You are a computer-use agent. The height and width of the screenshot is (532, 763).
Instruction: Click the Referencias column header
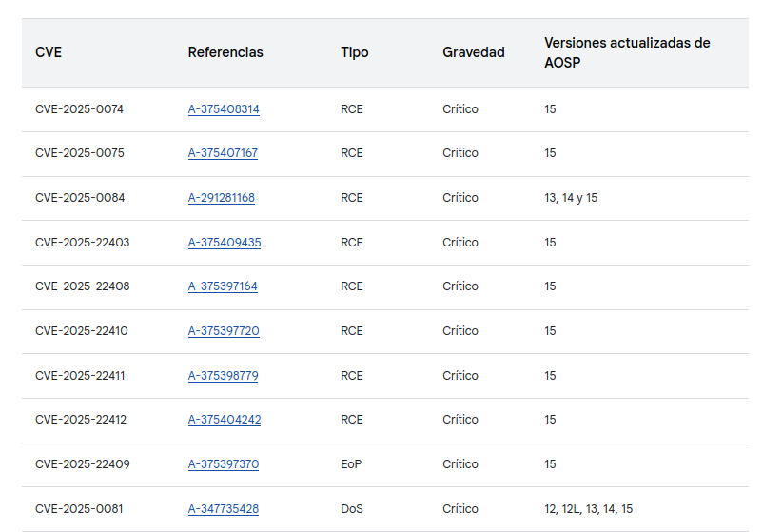(225, 52)
